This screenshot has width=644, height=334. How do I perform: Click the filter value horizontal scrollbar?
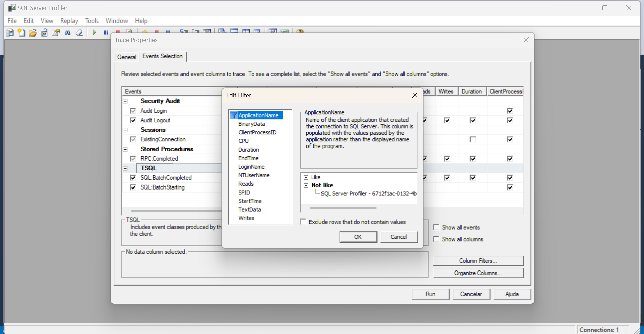point(343,208)
